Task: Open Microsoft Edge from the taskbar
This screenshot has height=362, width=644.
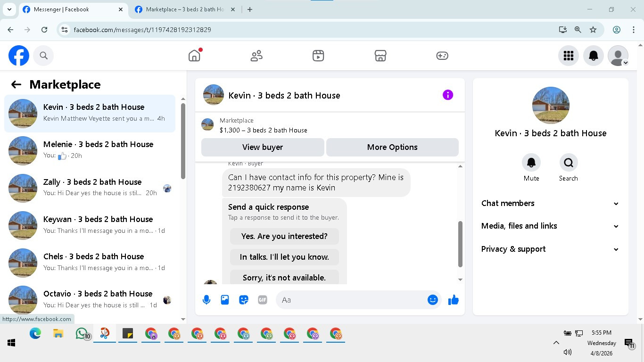Action: pos(35,334)
